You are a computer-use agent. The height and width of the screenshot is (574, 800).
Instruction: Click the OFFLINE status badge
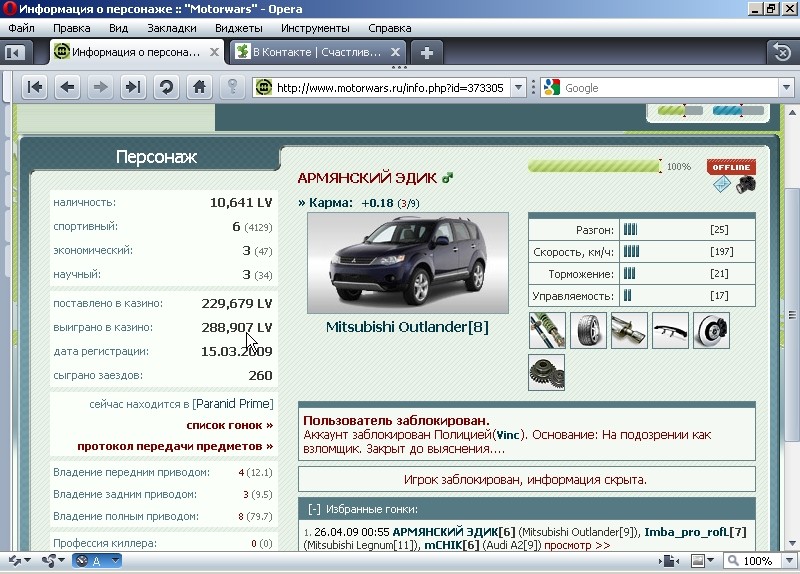click(731, 167)
